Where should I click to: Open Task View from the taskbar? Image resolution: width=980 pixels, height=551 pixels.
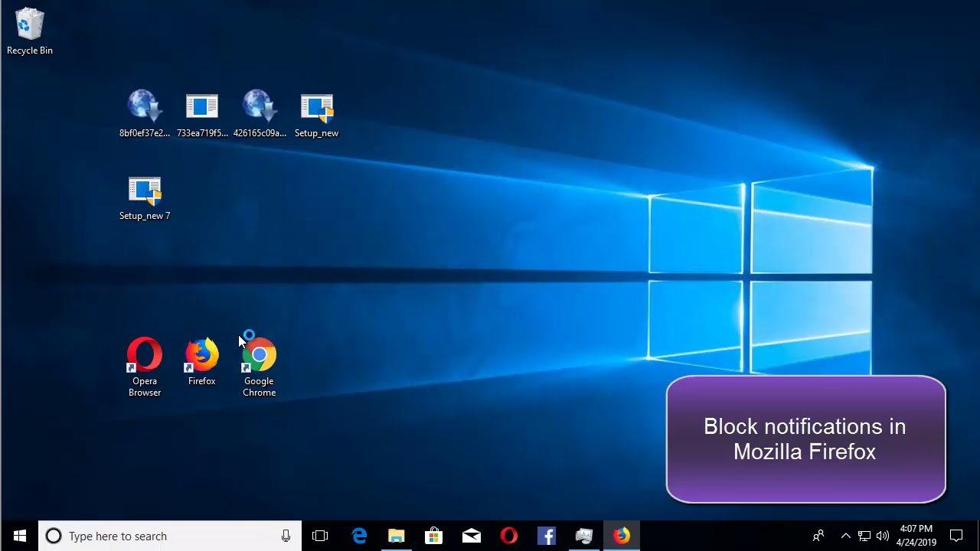coord(320,536)
